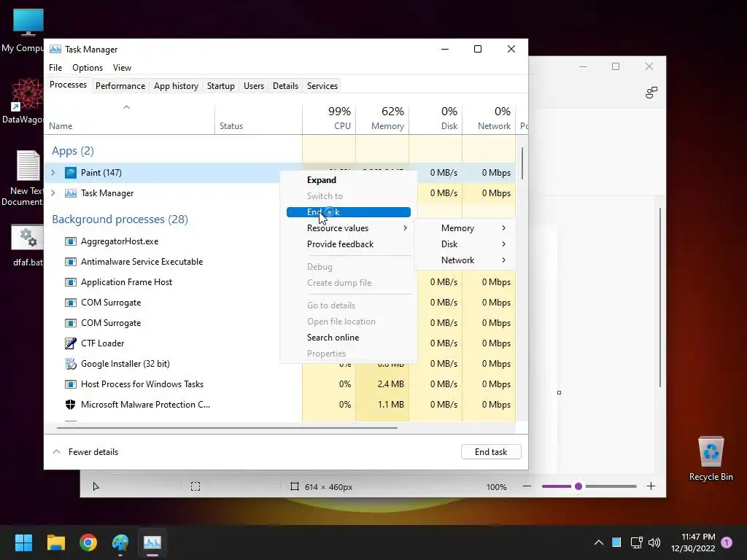This screenshot has width=747, height=560.
Task: Sort processes by Disk column
Action: pos(436,119)
